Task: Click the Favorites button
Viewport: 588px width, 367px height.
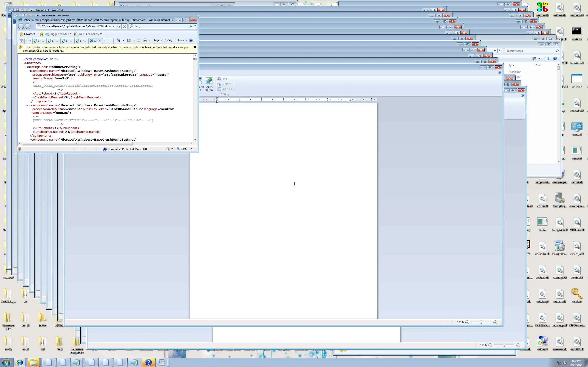Action: (x=27, y=34)
